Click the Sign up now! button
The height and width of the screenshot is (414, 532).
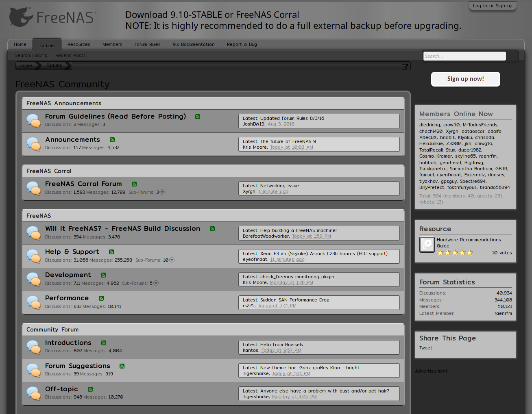466,79
